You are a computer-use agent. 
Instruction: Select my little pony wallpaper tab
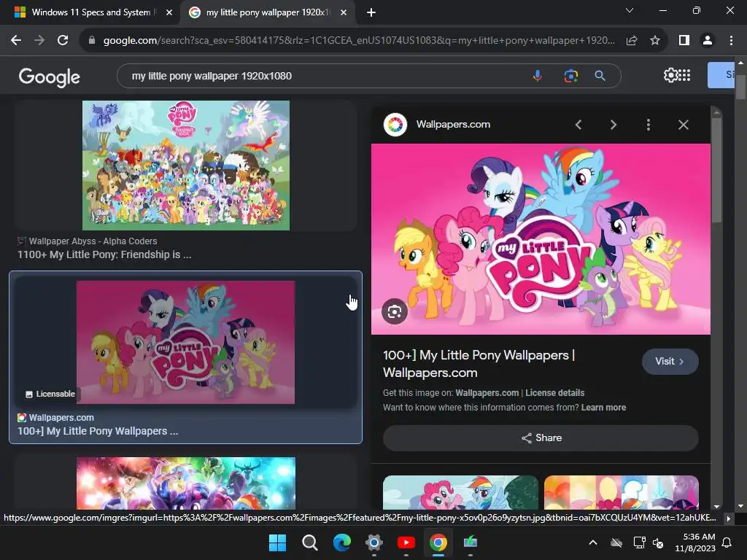268,12
